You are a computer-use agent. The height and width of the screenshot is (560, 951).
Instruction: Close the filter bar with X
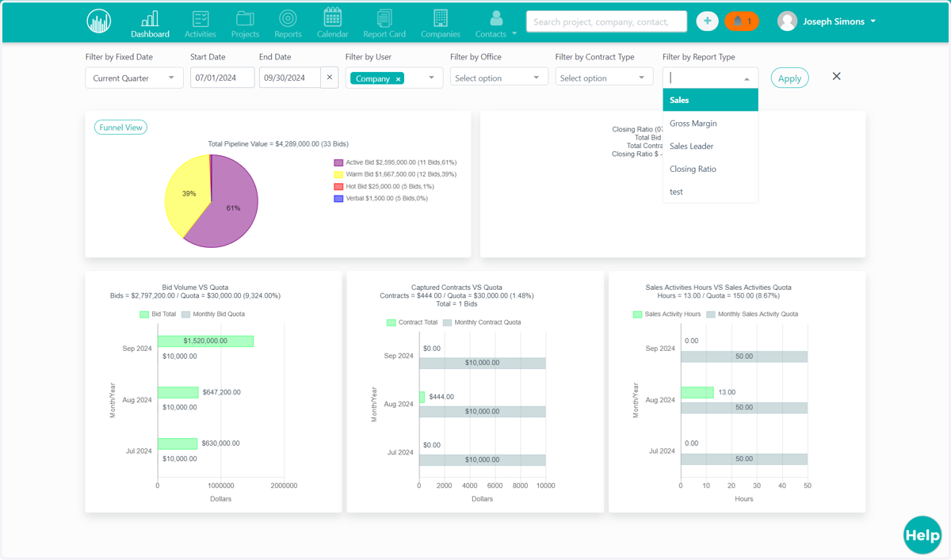pos(836,77)
